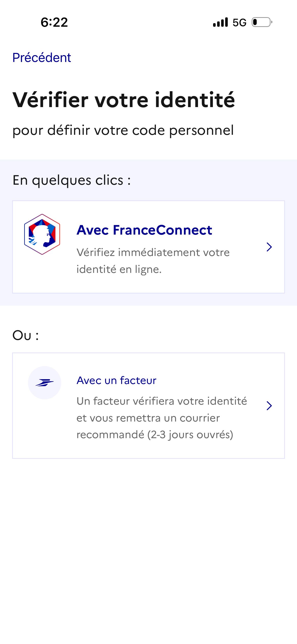
Task: Tap "et vous remettra un courrier" text line
Action: click(148, 418)
